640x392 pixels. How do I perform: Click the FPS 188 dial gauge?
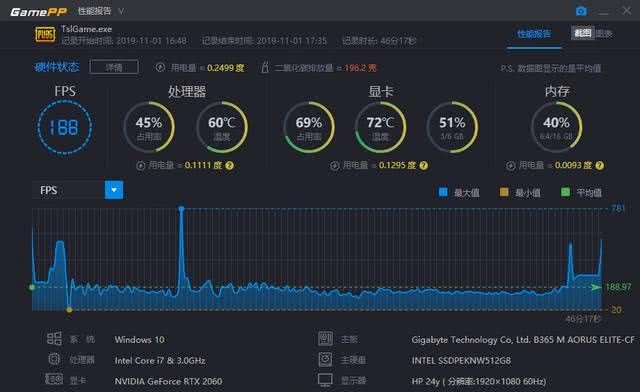click(64, 127)
